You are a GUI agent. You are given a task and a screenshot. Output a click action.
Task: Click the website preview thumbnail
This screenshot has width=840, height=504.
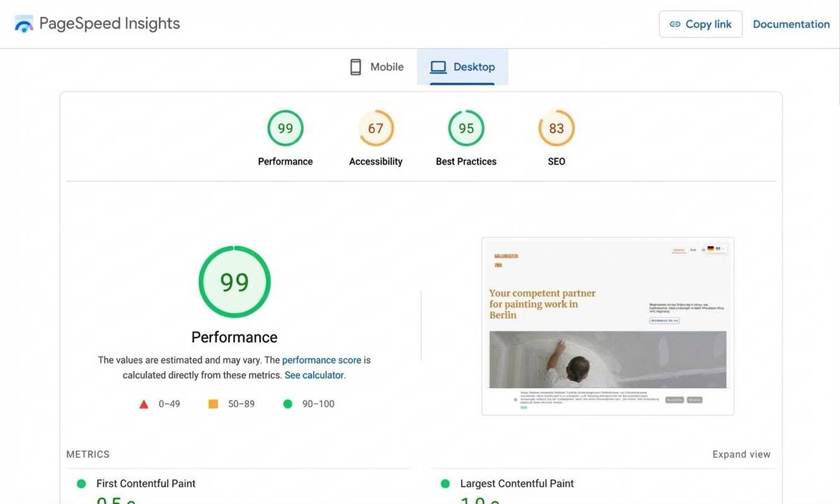(x=607, y=326)
